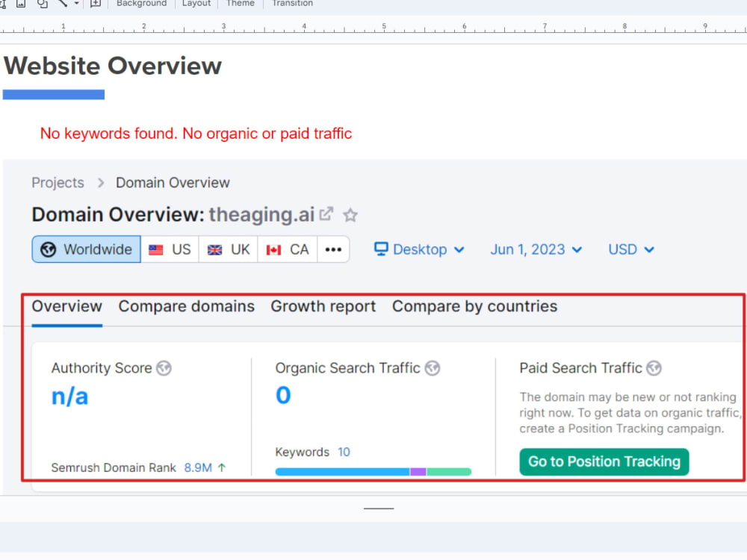Click the Paid Search Traffic label

pos(580,368)
